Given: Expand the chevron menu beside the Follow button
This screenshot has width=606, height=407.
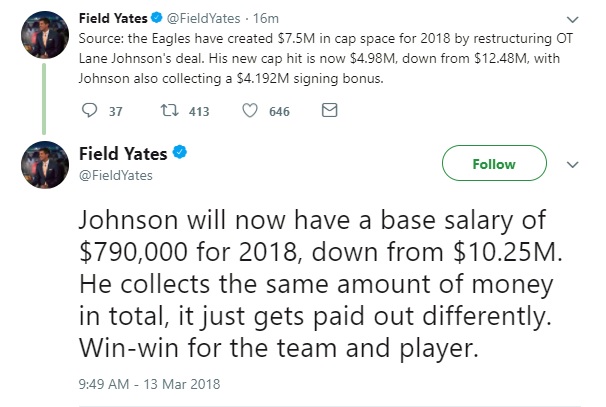Looking at the screenshot, I should pos(572,164).
